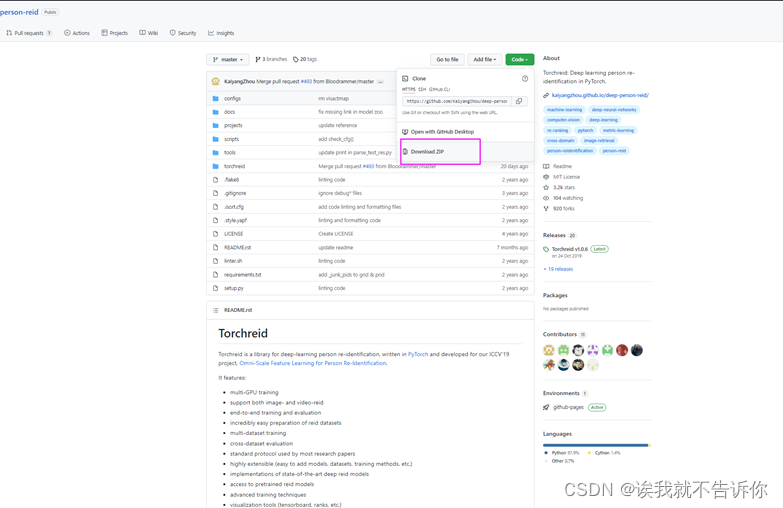Expand the Add file dropdown
Screen dimensions: 783x508
[x=484, y=59]
